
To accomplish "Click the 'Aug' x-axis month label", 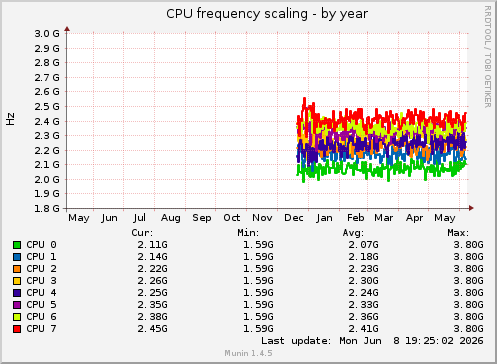I will pos(171,218).
